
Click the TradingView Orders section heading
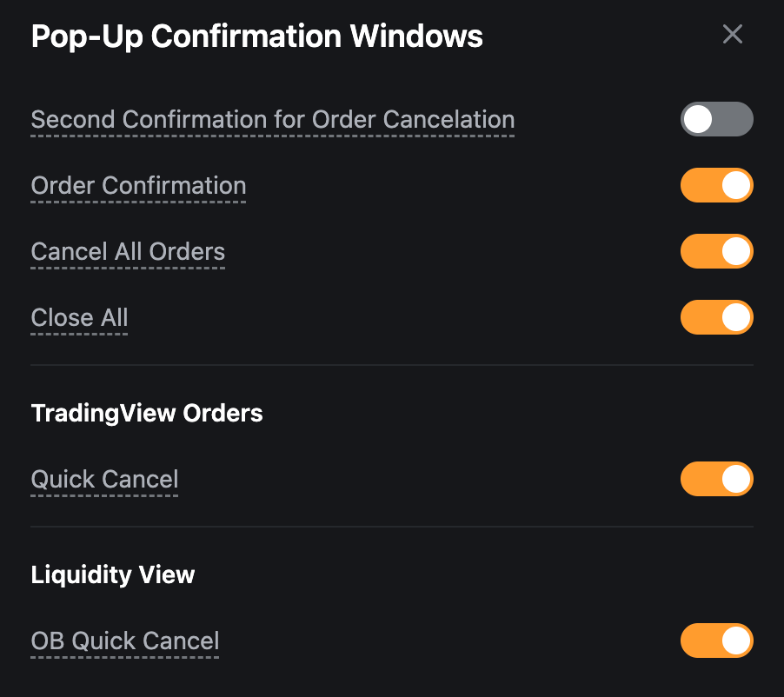pyautogui.click(x=147, y=413)
